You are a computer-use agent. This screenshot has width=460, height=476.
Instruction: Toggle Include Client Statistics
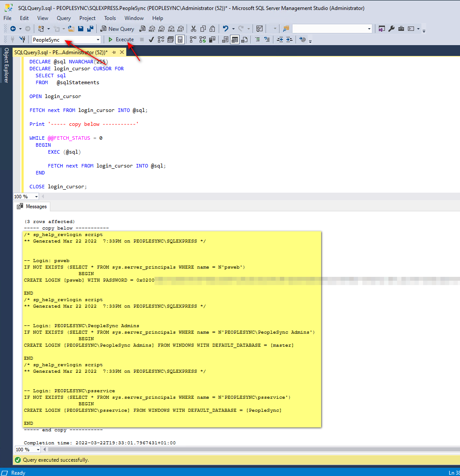click(212, 39)
